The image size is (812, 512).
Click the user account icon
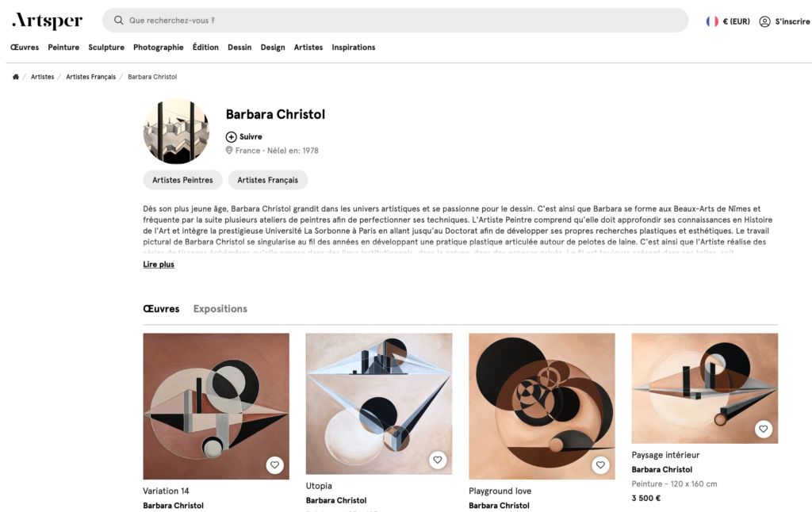pos(764,21)
